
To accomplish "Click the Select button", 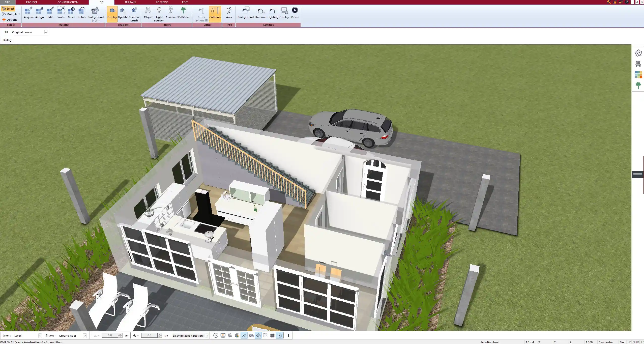I will (8, 9).
